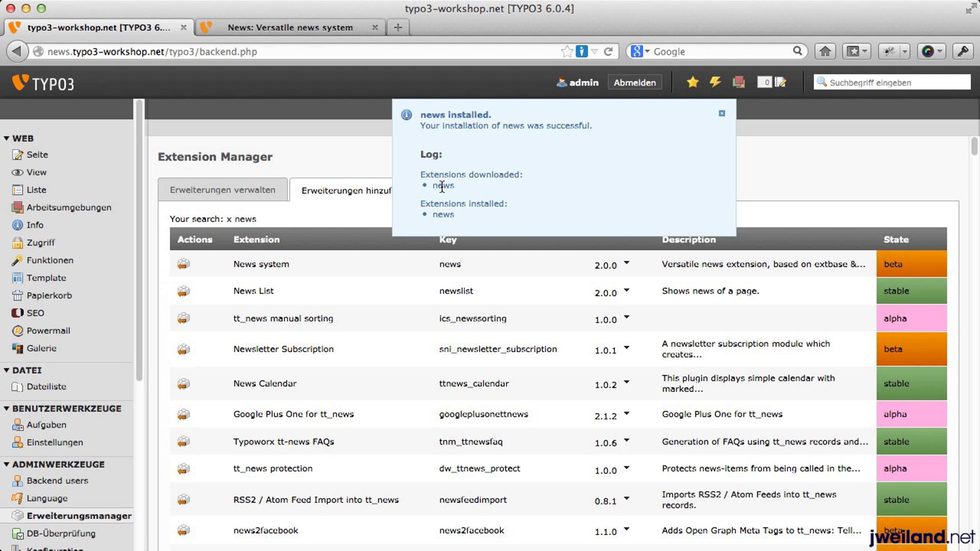
Task: Sort table by the Extension column header
Action: click(256, 240)
